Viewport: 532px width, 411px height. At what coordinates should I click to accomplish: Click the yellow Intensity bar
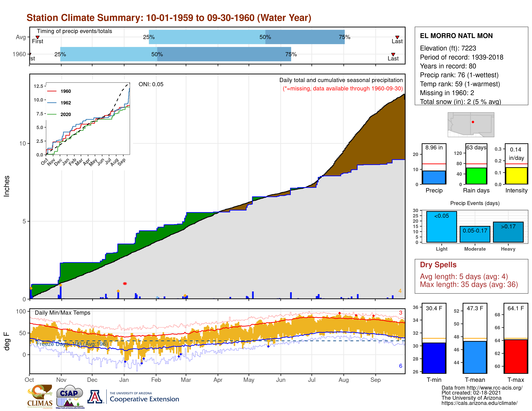point(516,176)
